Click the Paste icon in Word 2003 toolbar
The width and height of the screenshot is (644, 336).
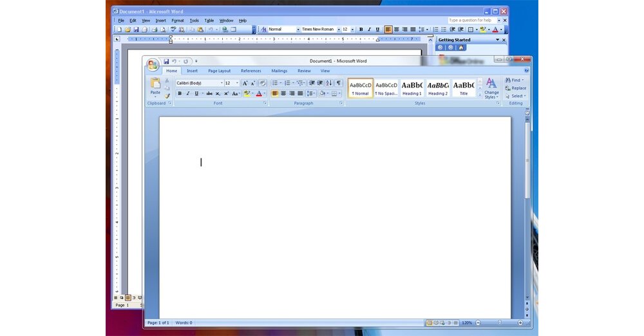click(200, 30)
